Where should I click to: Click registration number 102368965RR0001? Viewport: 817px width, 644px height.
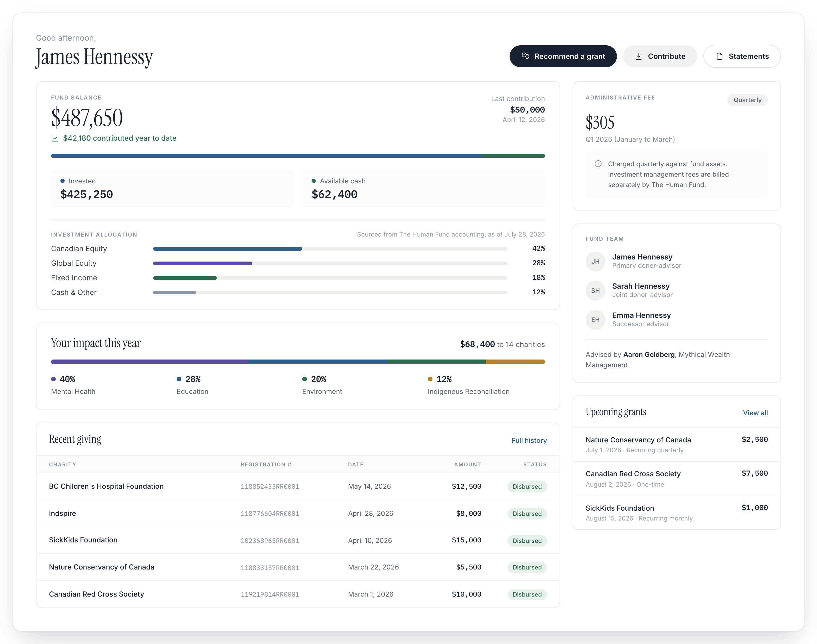click(270, 541)
